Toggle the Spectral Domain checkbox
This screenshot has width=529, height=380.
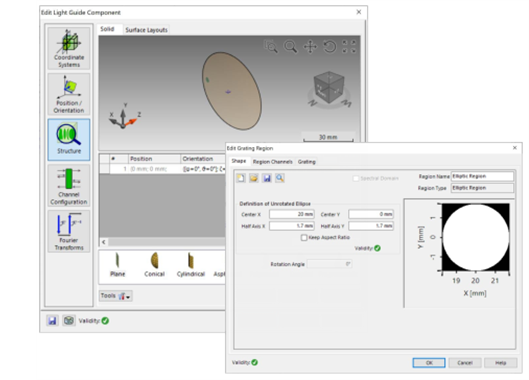coord(356,178)
